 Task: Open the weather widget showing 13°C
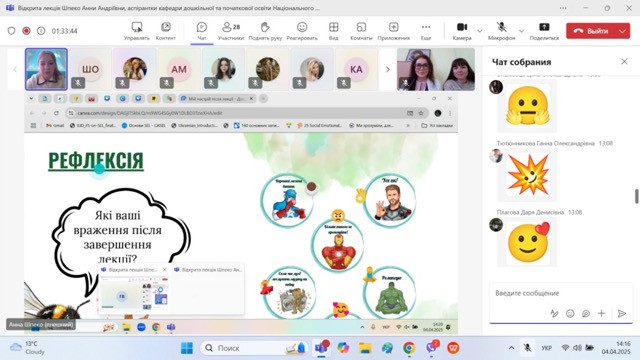click(x=27, y=348)
